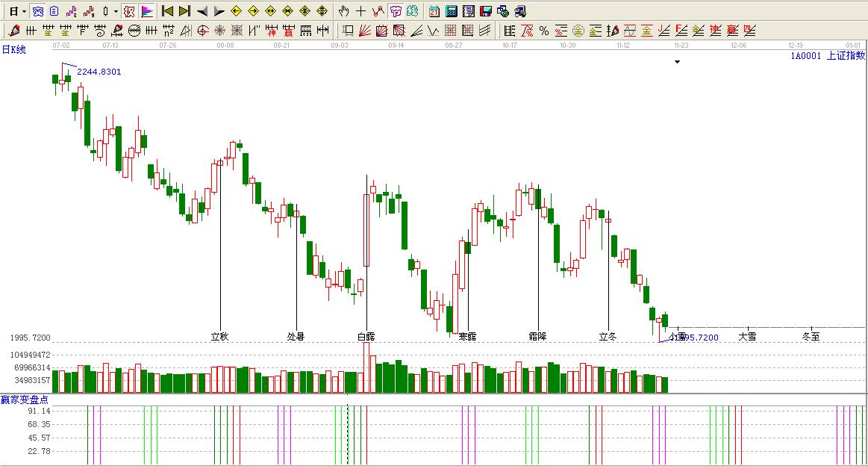The height and width of the screenshot is (466, 868).
Task: Open the 日 period dropdown
Action: coord(17,11)
